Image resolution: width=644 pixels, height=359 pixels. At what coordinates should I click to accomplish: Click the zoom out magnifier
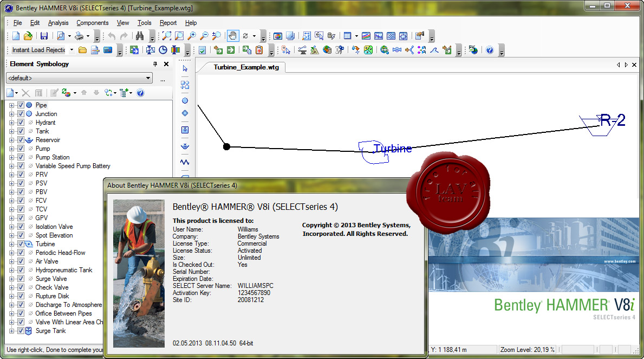204,36
